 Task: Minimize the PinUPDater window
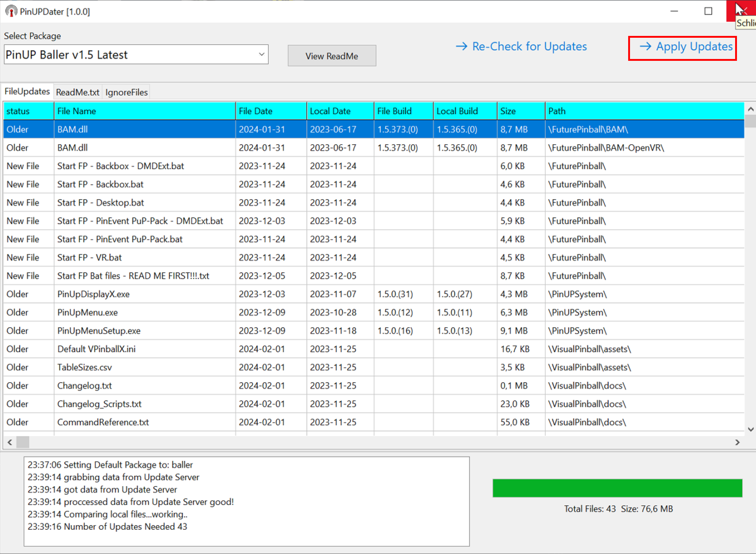pos(674,11)
